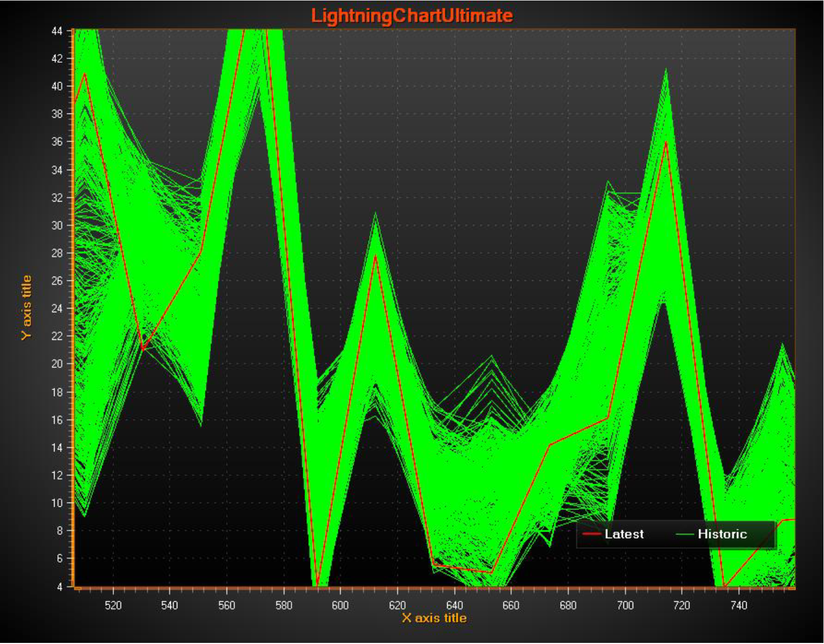Click X axis tick label 700

coord(625,606)
